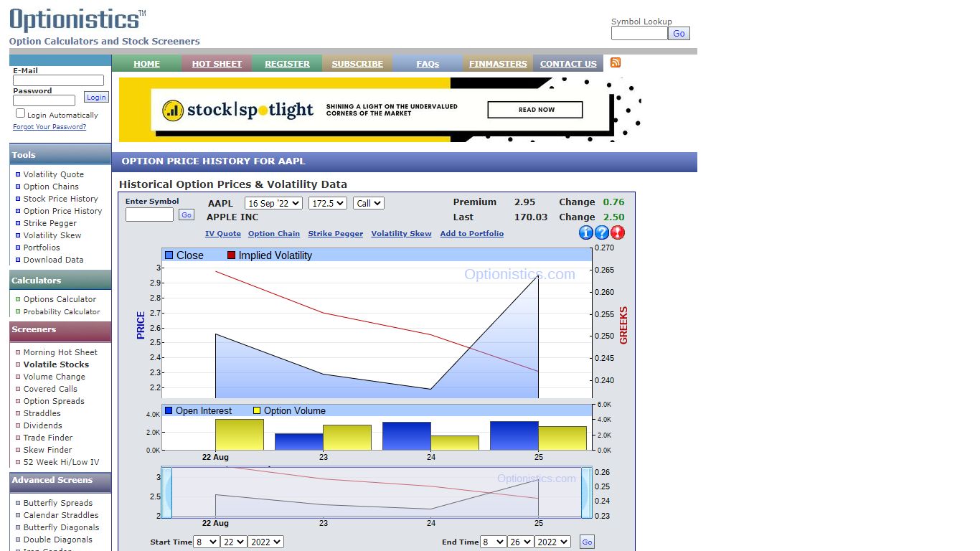Open Trade Finder screener
980x551 pixels.
coord(48,438)
